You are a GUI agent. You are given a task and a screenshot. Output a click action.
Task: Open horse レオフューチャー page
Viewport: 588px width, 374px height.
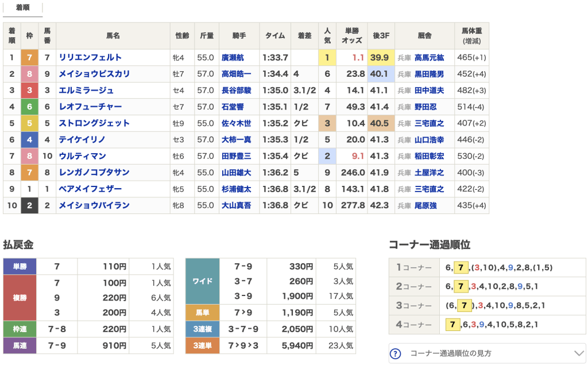tap(90, 107)
